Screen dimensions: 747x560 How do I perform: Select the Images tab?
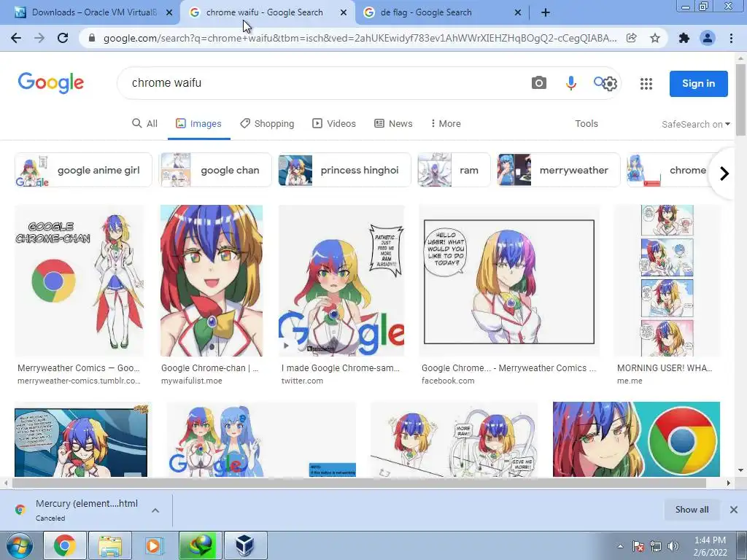(x=198, y=123)
